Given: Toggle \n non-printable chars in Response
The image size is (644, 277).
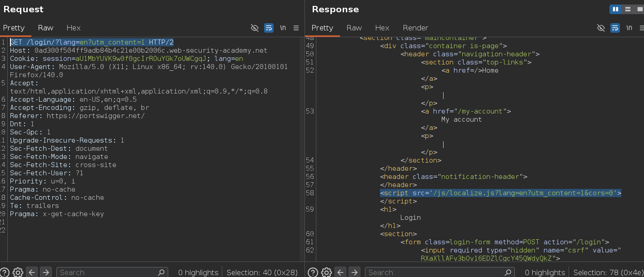Looking at the screenshot, I should click(629, 28).
